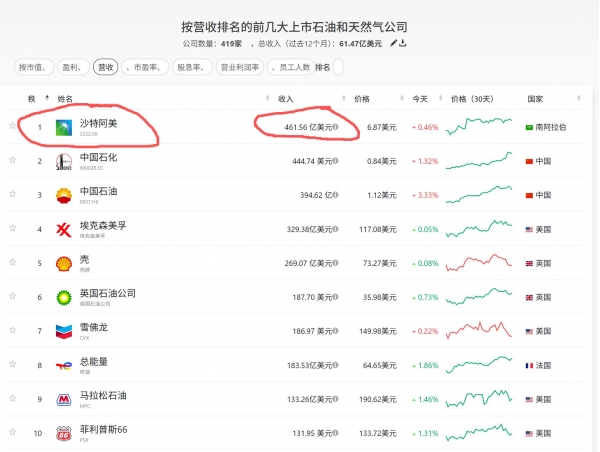Sort by 价格 column header
This screenshot has height=452, width=600.
click(x=362, y=99)
